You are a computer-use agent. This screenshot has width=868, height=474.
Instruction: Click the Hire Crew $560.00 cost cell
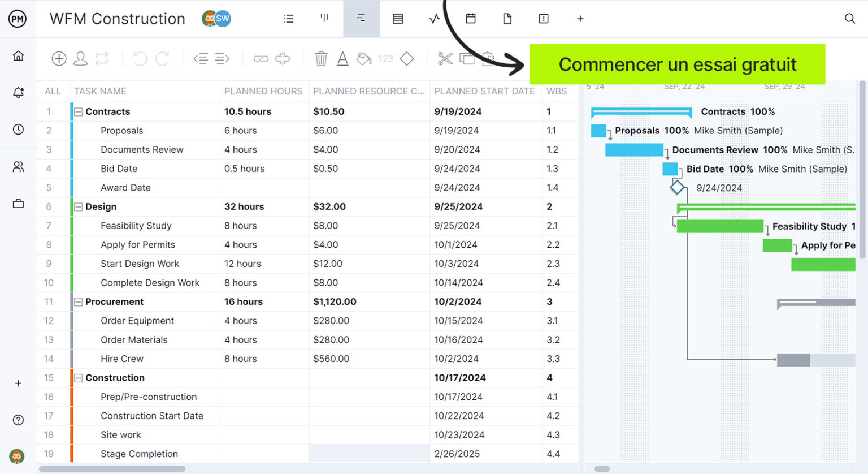click(369, 359)
